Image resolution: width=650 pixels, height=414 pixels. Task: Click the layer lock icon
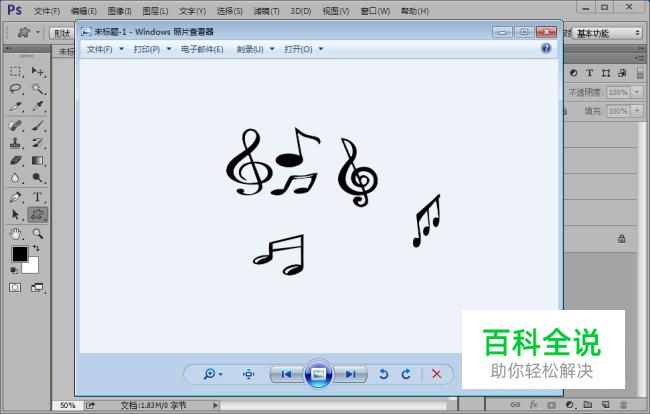pyautogui.click(x=621, y=239)
